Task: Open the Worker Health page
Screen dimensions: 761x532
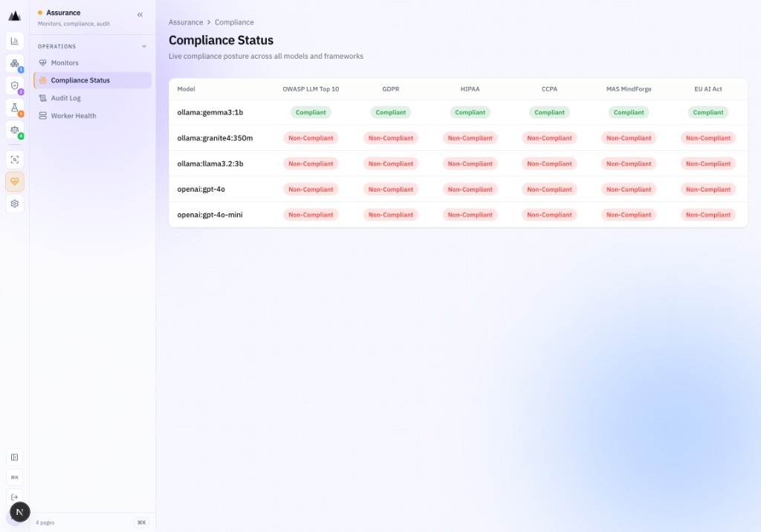Action: 92,115
